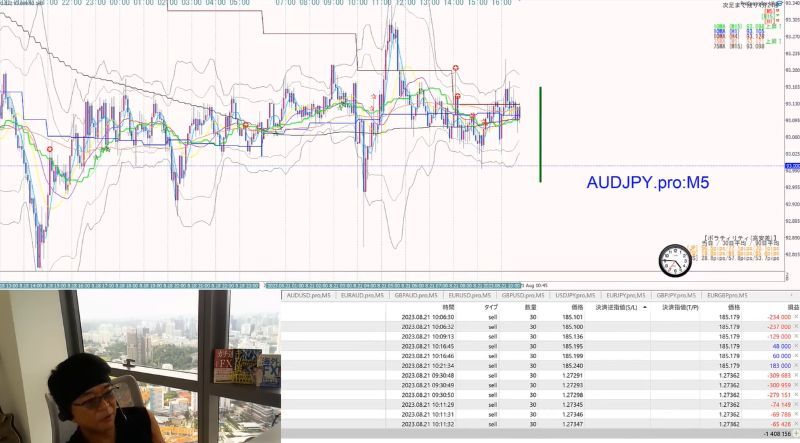Close the position showing profit 183 000
Viewport: 800px width, 443px height.
point(796,366)
